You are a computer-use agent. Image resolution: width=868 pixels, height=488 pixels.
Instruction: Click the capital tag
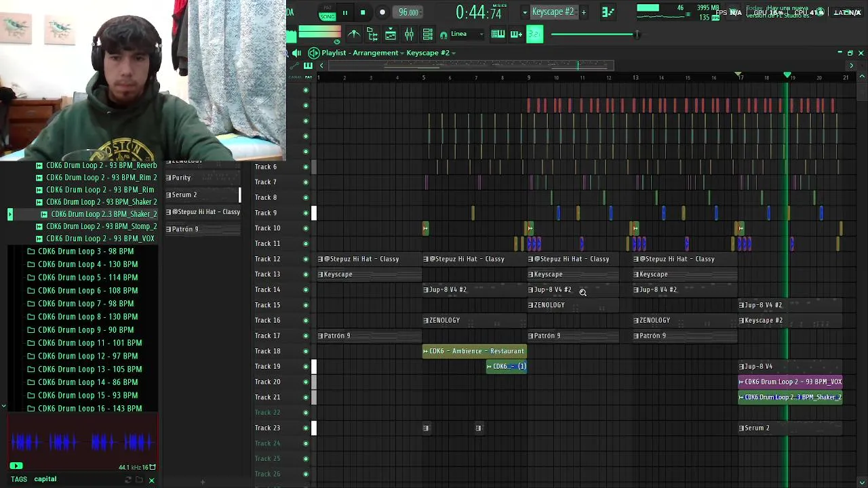coord(45,479)
